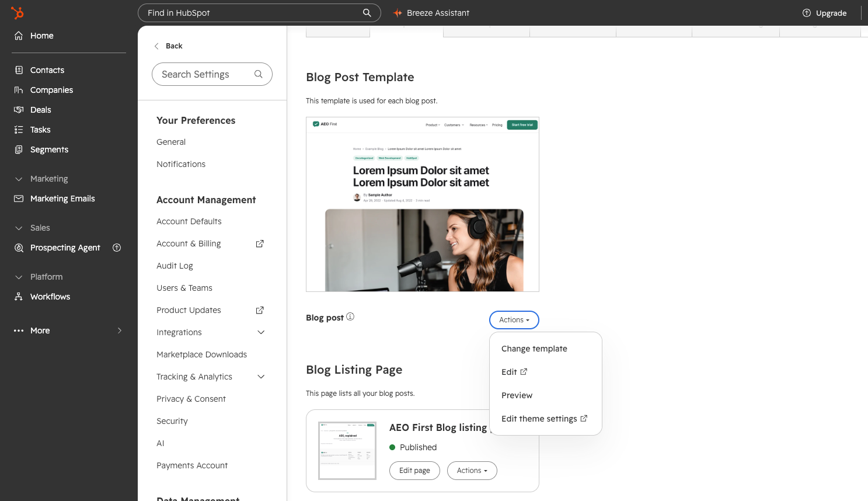Viewport: 868px width, 501px height.
Task: Click the Home icon in sidebar
Action: pos(19,36)
